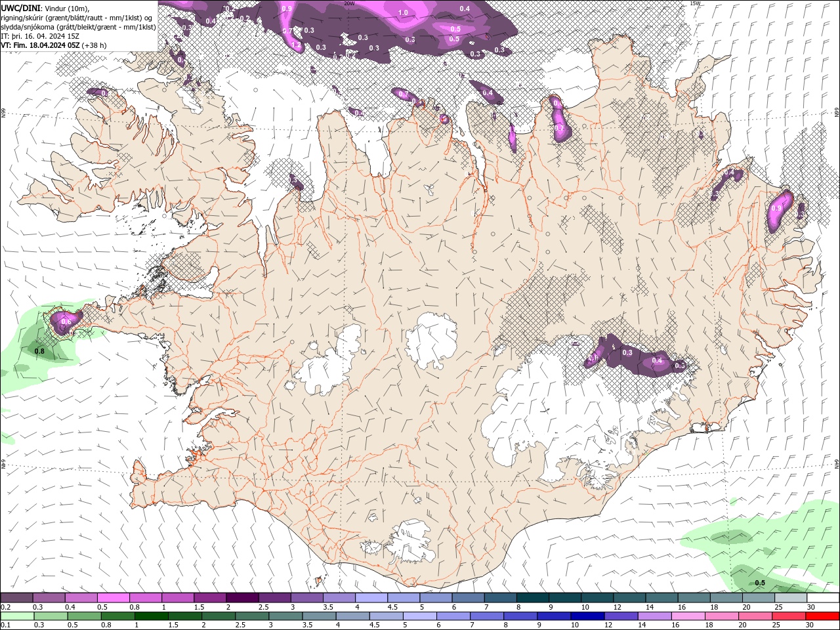Select the palest green 0.1 swatch in lower legend
The image size is (840, 630).
[17, 616]
